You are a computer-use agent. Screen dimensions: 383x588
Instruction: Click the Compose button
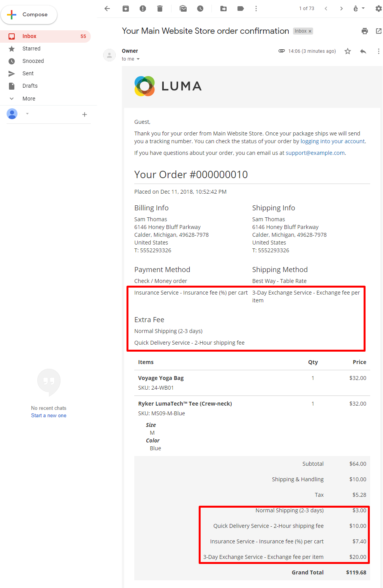coord(29,15)
